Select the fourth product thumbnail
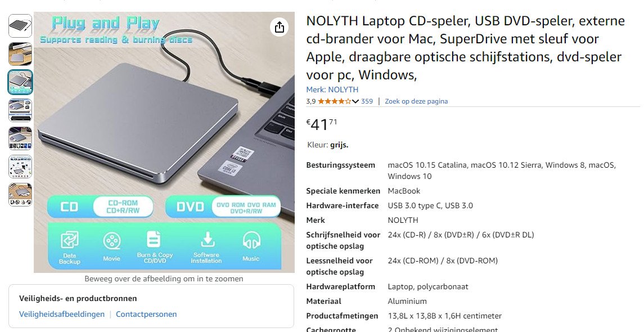 point(20,110)
